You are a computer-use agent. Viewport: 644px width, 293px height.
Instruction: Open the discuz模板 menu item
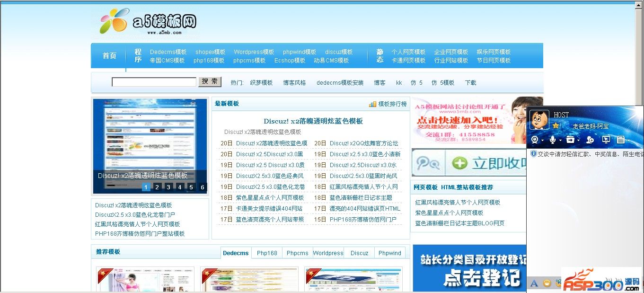(339, 52)
